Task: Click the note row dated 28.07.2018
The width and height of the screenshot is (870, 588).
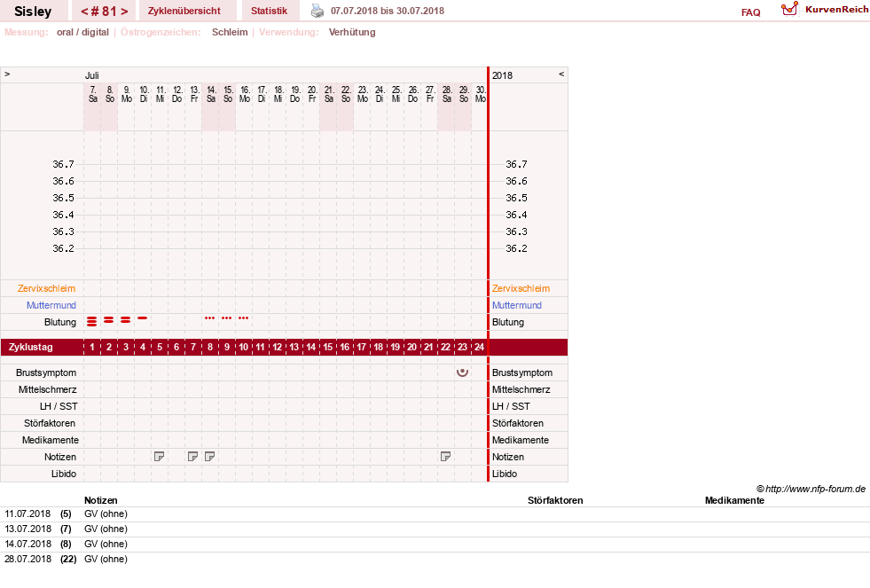Action: [x=435, y=559]
